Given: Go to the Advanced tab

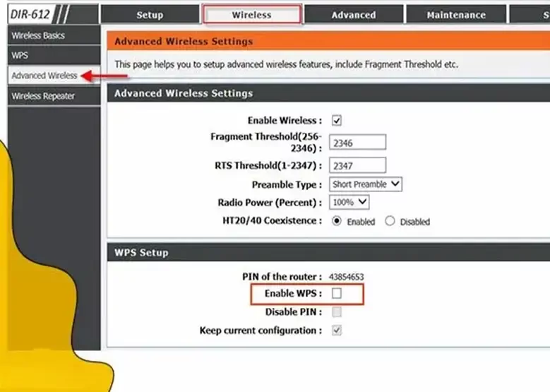Looking at the screenshot, I should tap(354, 15).
